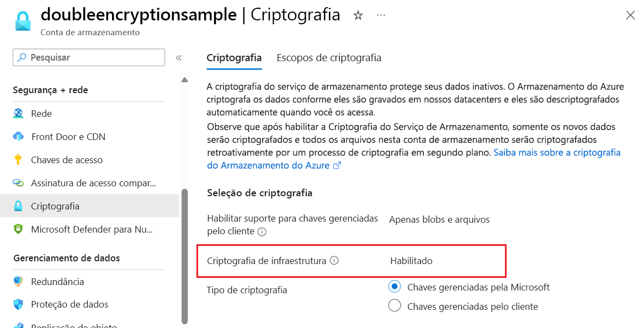
Task: Select Chaves gerenciadas pela Microsoft radio button
Action: (395, 286)
